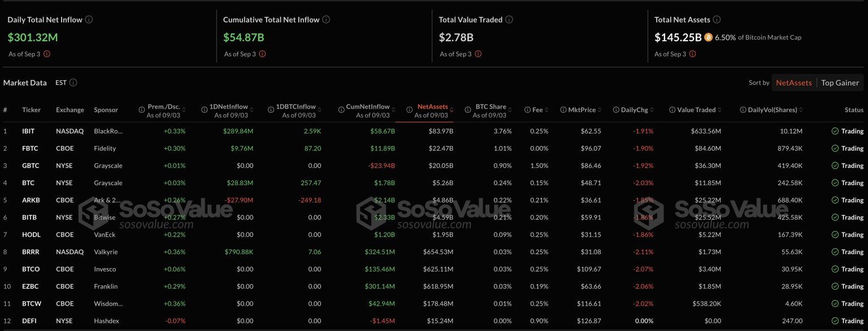Open the GBTC ticker link
This screenshot has height=331, width=868.
pos(31,165)
